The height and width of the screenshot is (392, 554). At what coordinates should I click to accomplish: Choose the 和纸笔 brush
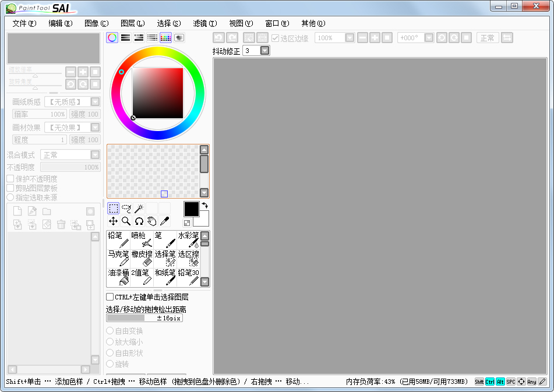pos(165,277)
